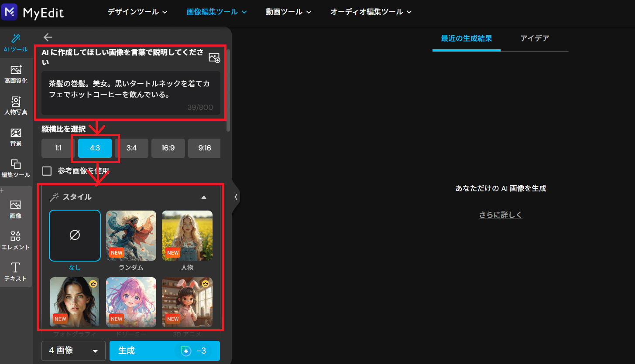Image resolution: width=635 pixels, height=364 pixels.
Task: Switch to the アイデア tab
Action: (535, 38)
